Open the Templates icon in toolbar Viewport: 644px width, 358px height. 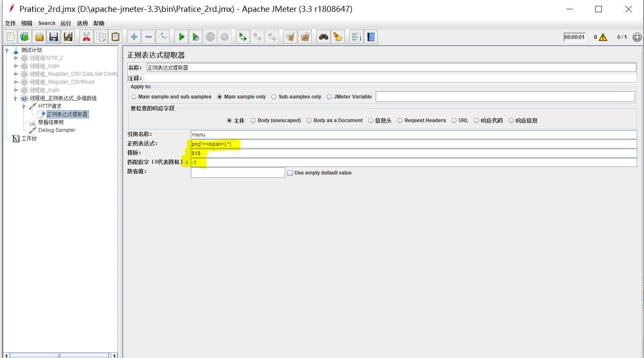coord(25,37)
